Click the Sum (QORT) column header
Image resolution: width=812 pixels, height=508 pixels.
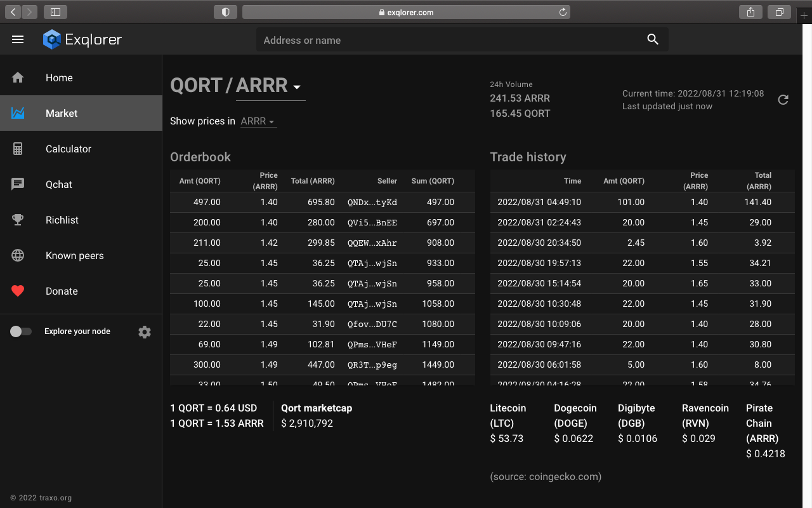pyautogui.click(x=433, y=181)
